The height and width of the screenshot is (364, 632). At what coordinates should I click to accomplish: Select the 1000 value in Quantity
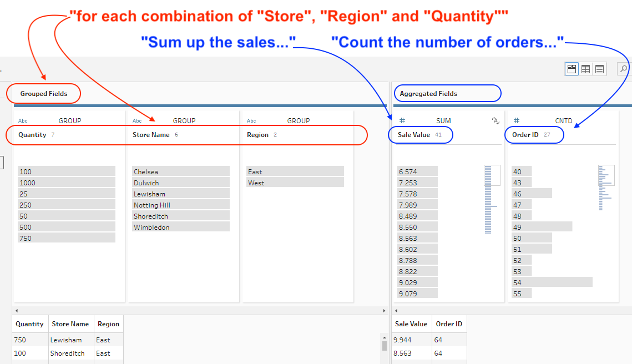click(67, 183)
